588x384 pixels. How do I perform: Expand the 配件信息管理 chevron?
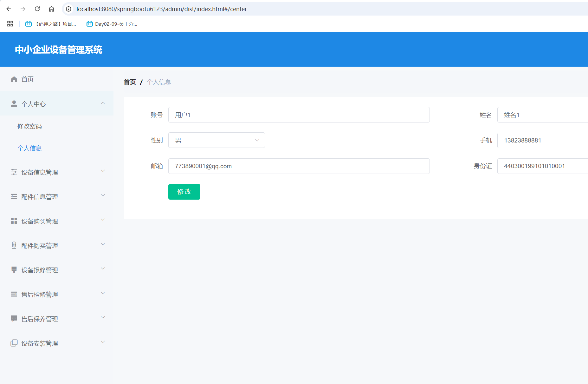coord(103,195)
